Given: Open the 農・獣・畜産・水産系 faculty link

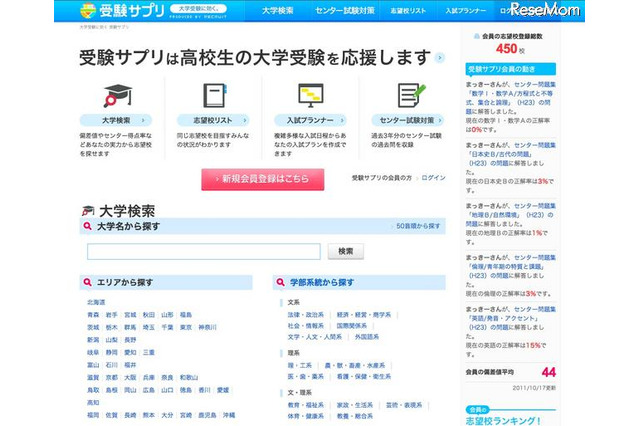Looking at the screenshot, I should coord(355,365).
